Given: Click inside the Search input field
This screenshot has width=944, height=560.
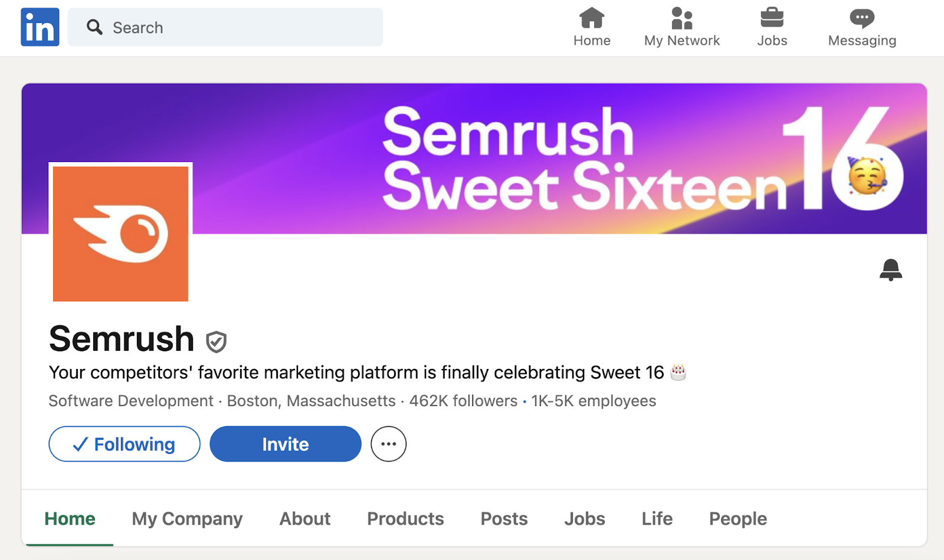Looking at the screenshot, I should (x=236, y=27).
